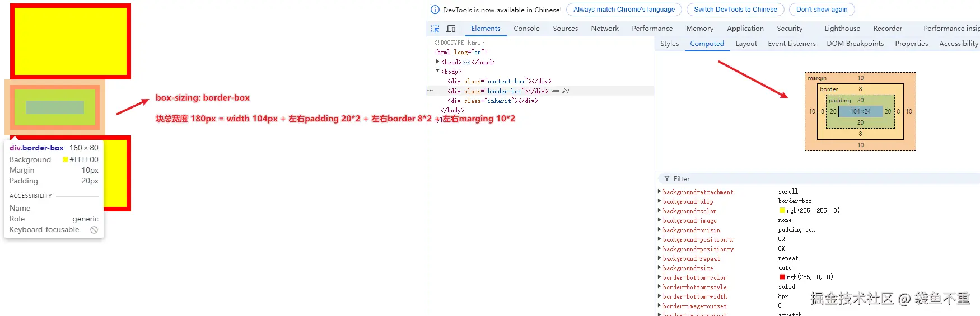Open the Elements tab
This screenshot has height=316, width=980.
pyautogui.click(x=486, y=29)
